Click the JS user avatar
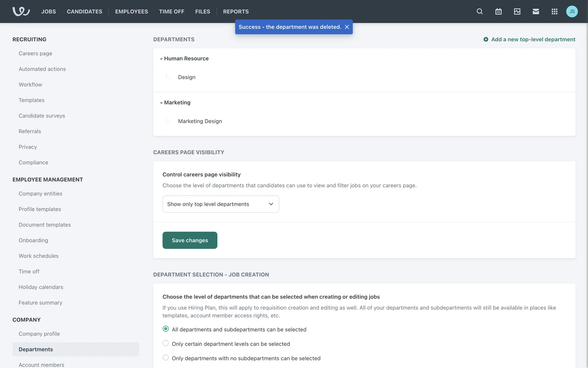The image size is (588, 368). 572,11
